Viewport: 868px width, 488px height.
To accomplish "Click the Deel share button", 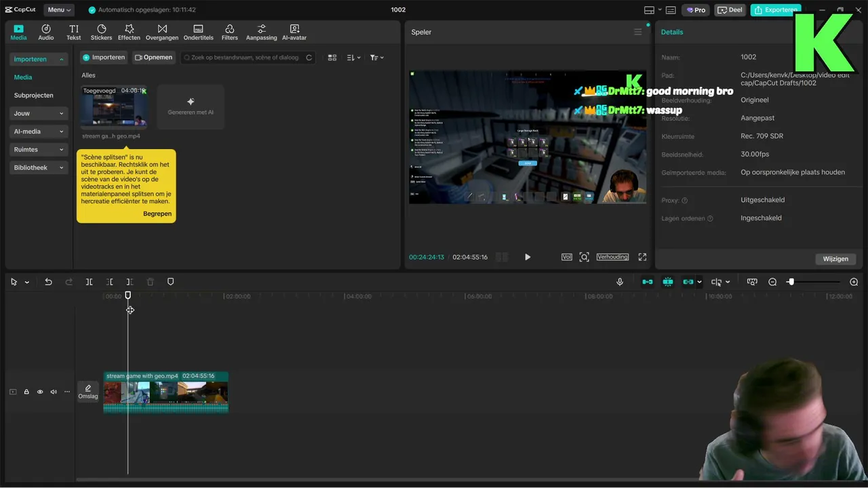I will (x=730, y=9).
